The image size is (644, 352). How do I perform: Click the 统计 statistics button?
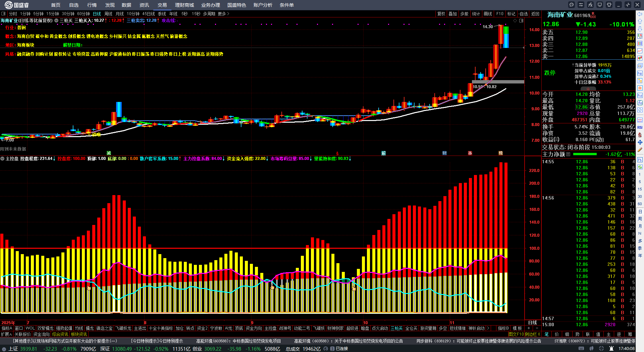click(476, 14)
